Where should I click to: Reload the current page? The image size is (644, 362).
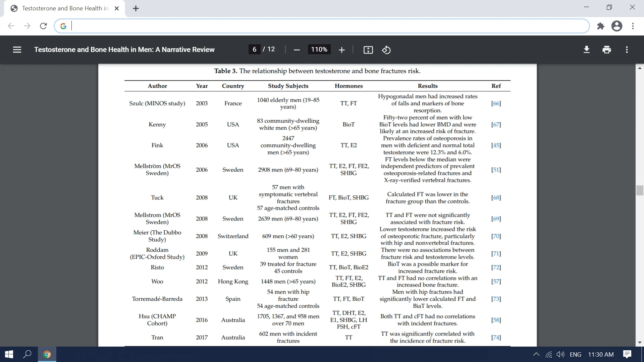(43, 26)
